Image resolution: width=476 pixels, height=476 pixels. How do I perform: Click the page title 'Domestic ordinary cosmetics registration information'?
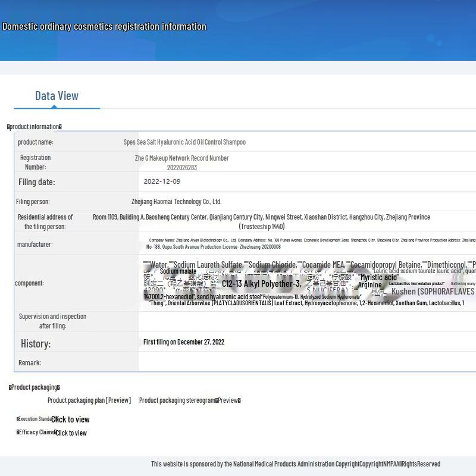tap(104, 26)
